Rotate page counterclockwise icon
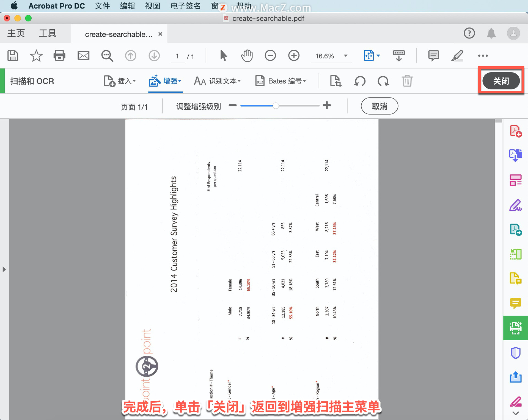 click(x=360, y=81)
